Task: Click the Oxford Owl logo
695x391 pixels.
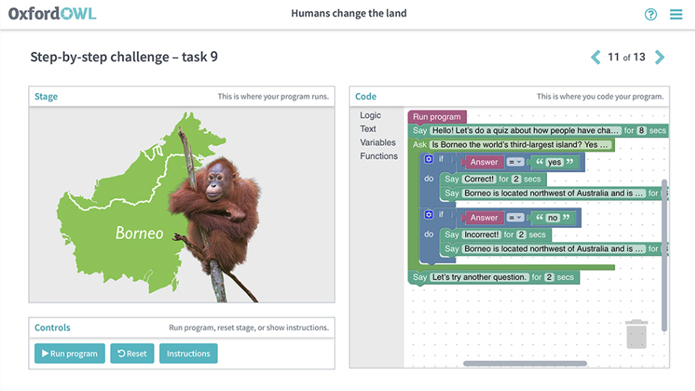Action: 52,14
